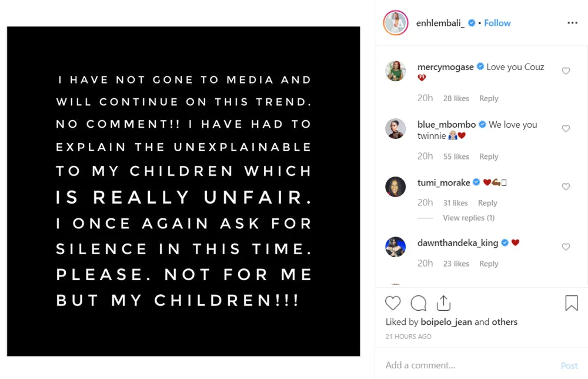View the 55 likes on blue_mbombo's comment

click(456, 157)
